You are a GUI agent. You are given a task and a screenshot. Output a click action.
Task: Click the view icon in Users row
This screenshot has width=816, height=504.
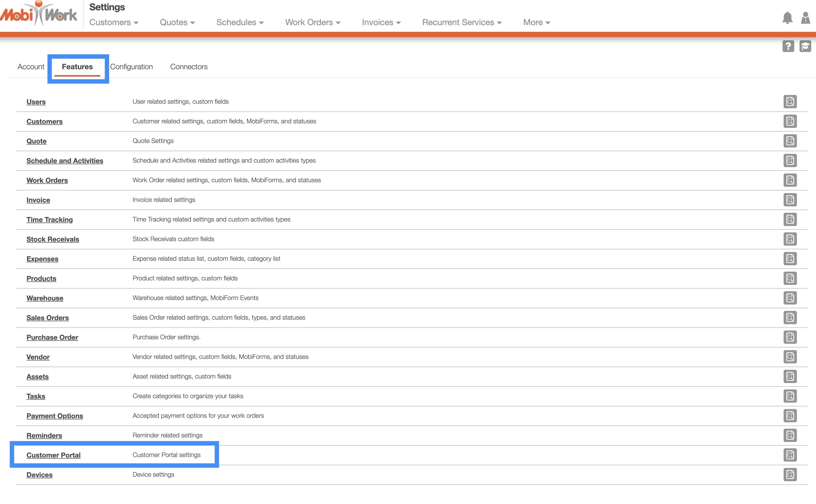tap(790, 101)
